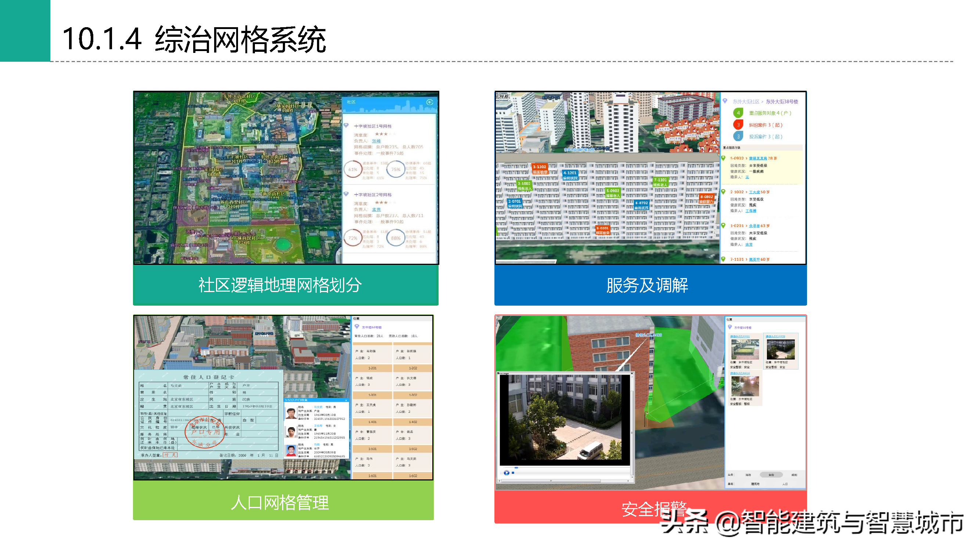Select unit 1-501 in household list
This screenshot has width=980, height=551.
372,449
